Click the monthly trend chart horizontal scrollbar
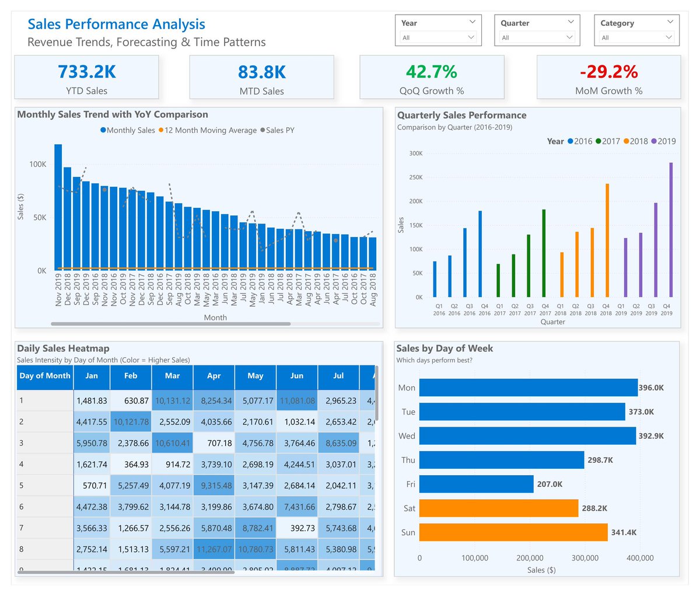700x596 pixels. 170,323
